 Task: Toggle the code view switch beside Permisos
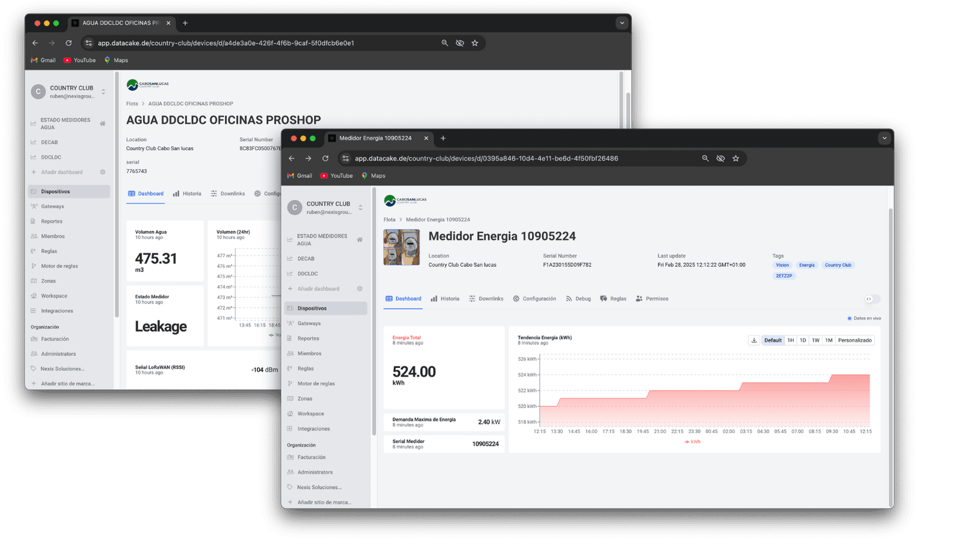(872, 299)
